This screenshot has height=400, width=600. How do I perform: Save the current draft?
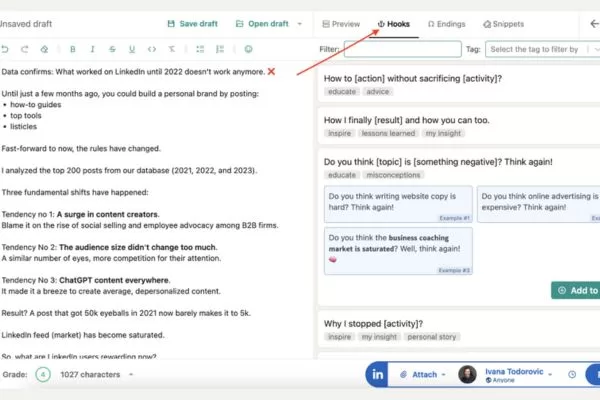[192, 24]
